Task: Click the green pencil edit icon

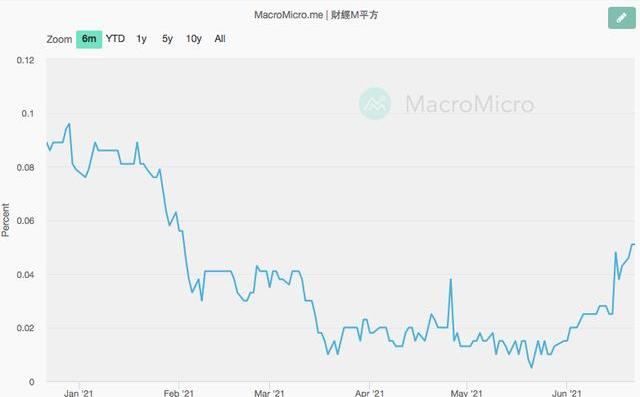Action: (621, 18)
